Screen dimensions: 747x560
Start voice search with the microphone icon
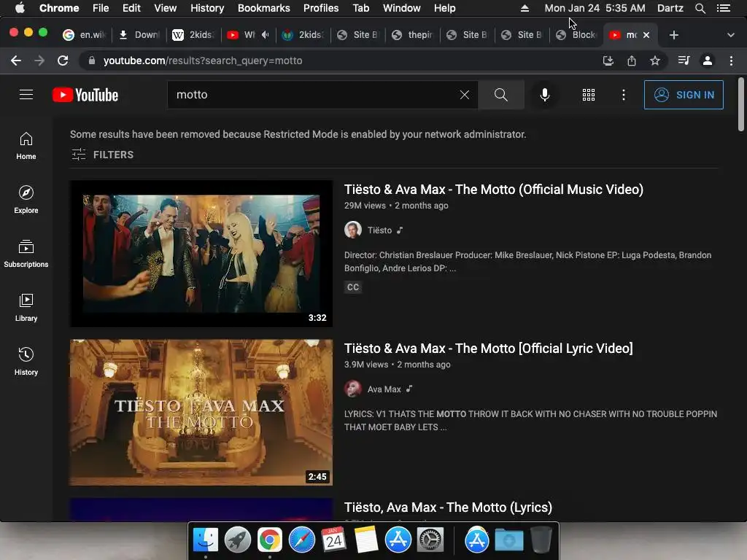(544, 95)
